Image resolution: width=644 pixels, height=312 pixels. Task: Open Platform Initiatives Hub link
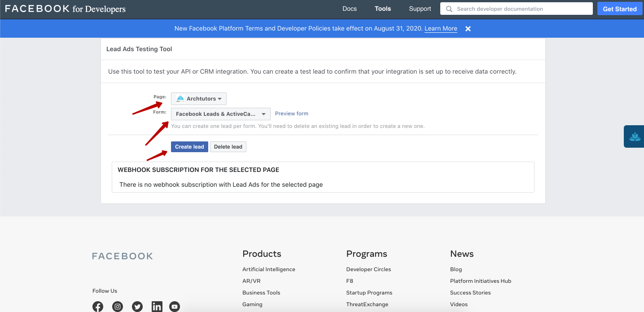tap(481, 281)
